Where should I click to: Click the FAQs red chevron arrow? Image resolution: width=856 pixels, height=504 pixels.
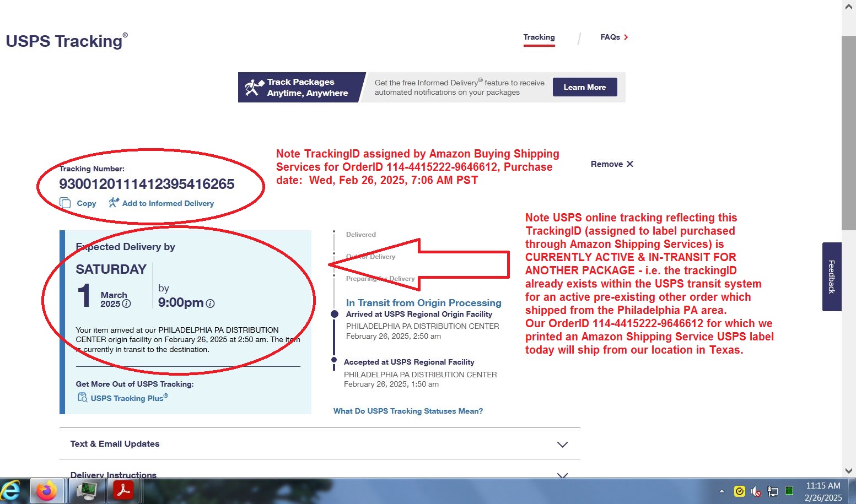[626, 37]
